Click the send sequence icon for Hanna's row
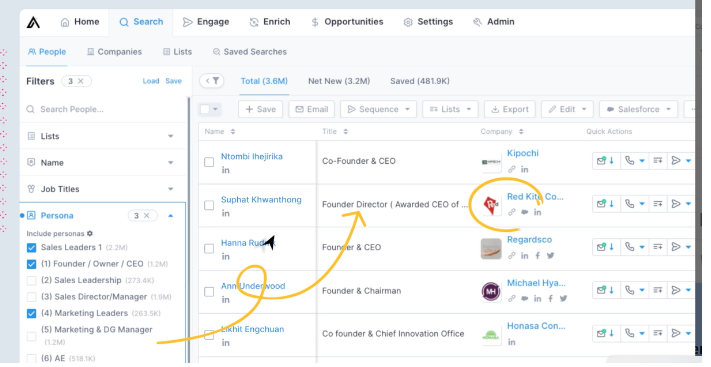 (x=676, y=247)
